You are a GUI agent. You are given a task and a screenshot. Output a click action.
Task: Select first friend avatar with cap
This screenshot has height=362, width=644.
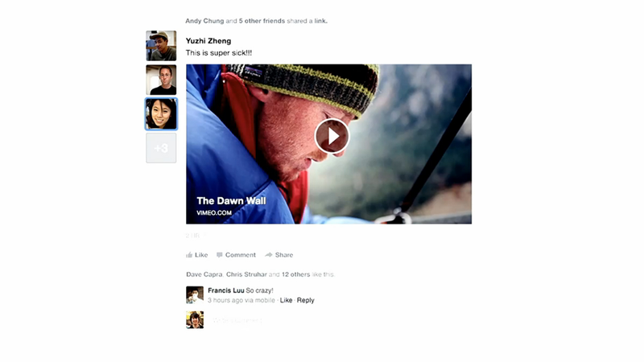[x=161, y=46]
